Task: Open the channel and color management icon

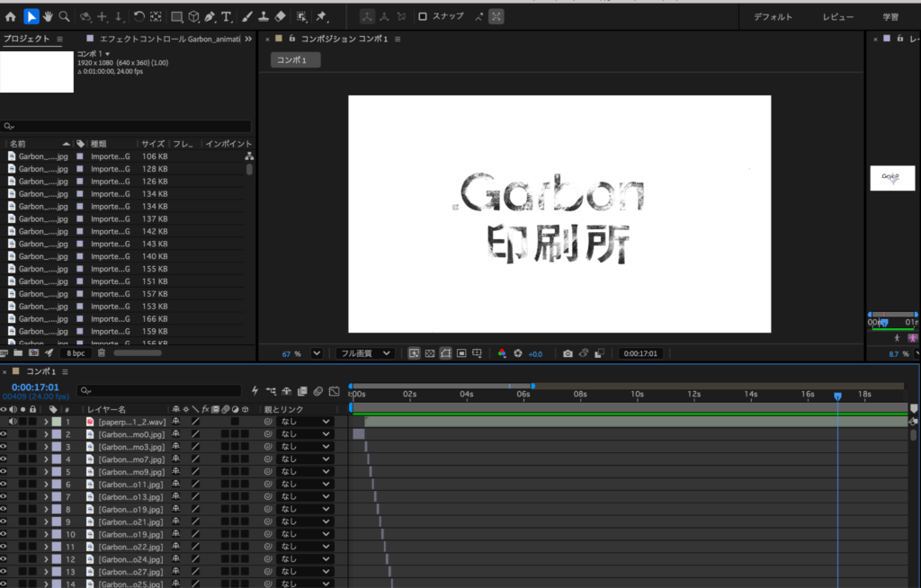Action: 502,353
